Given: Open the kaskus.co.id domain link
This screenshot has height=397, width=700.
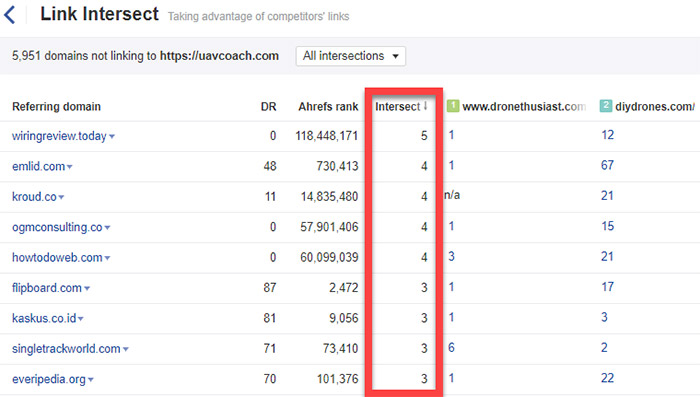Looking at the screenshot, I should pos(44,318).
